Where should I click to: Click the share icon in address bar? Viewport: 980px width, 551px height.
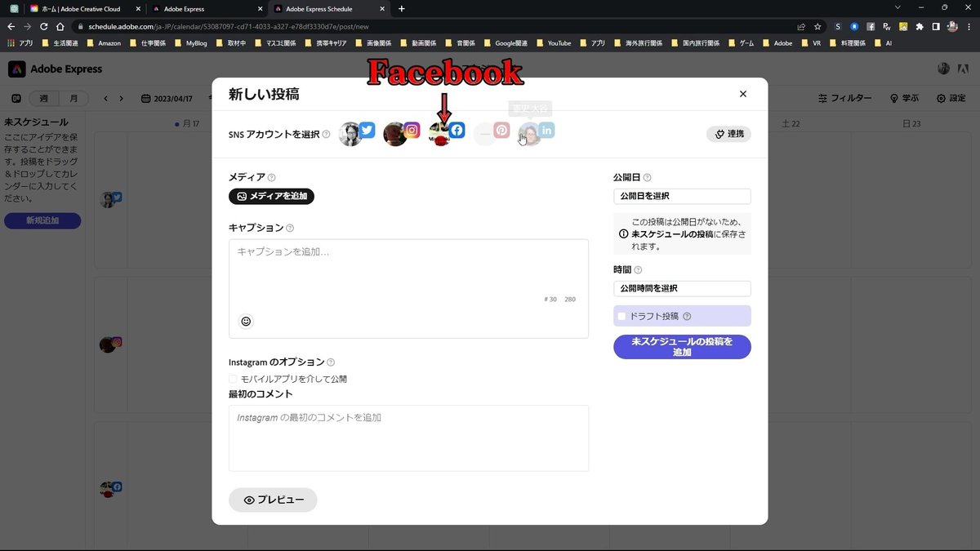[801, 26]
